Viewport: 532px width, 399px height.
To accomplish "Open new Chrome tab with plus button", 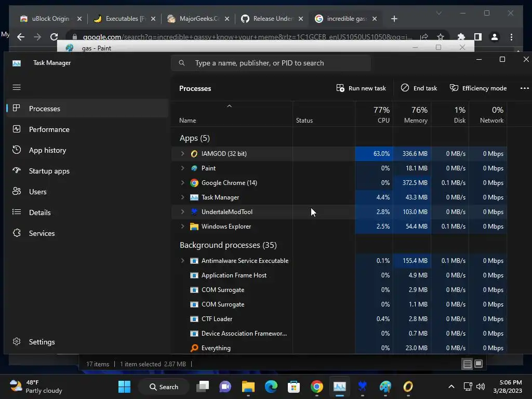I will point(394,19).
